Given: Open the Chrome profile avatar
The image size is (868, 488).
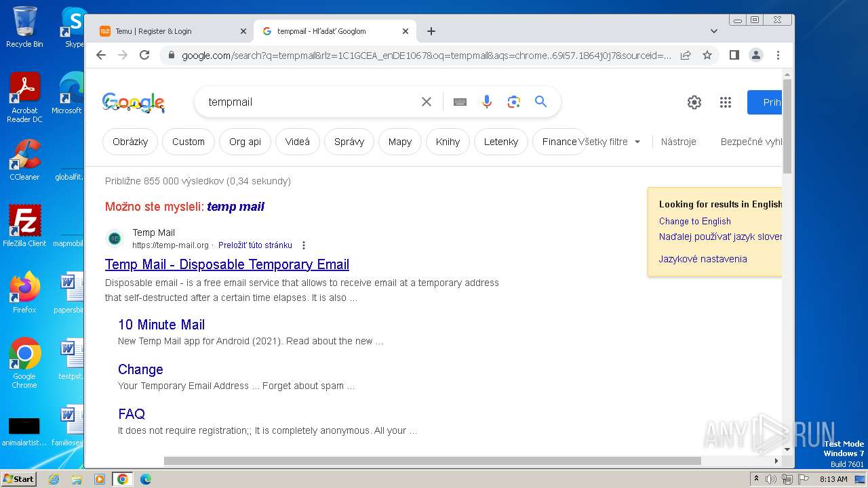Looking at the screenshot, I should pyautogui.click(x=756, y=55).
